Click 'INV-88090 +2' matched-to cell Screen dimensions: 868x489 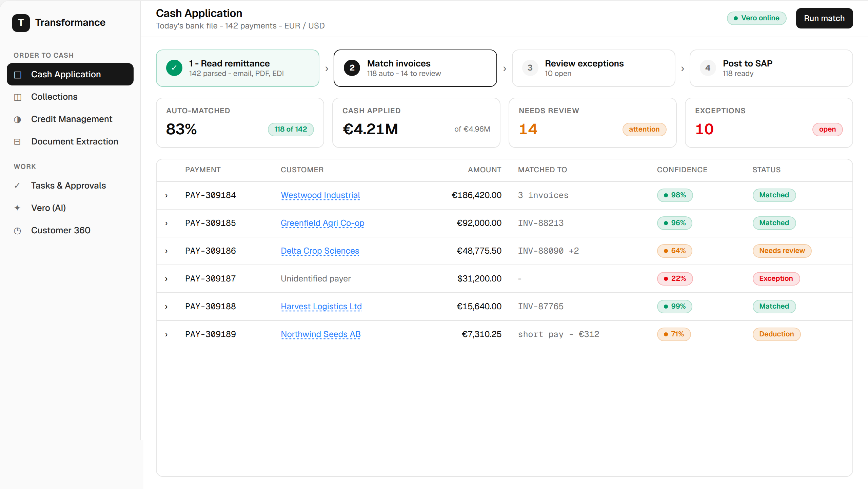coord(548,251)
